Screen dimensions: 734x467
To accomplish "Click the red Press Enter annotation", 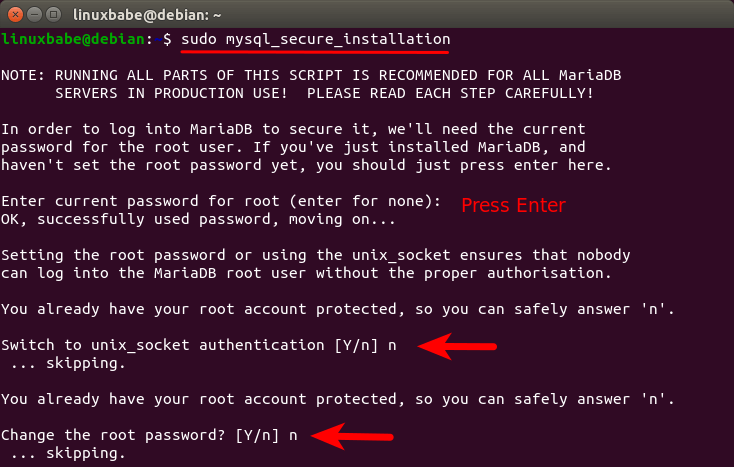I will coord(513,206).
